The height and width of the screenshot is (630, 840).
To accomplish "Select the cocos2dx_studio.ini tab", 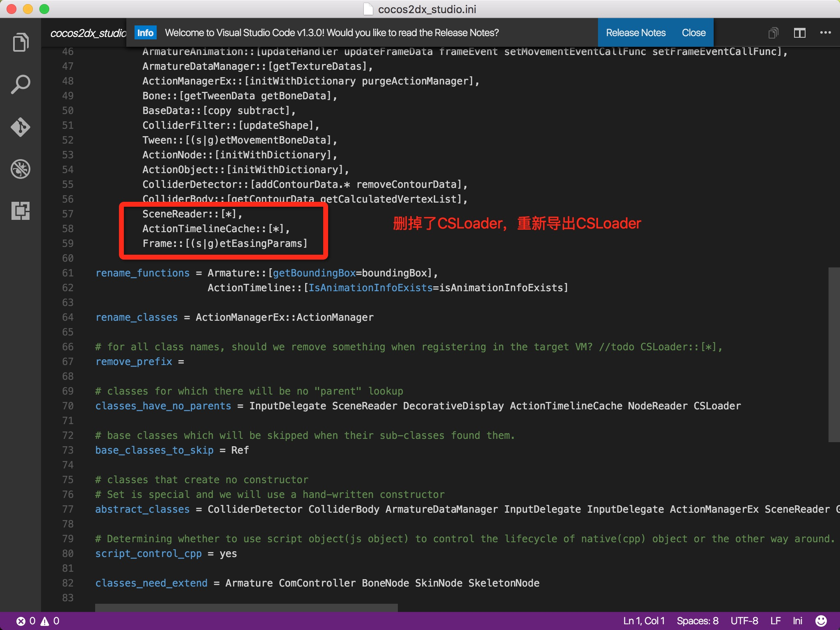I will pos(88,33).
